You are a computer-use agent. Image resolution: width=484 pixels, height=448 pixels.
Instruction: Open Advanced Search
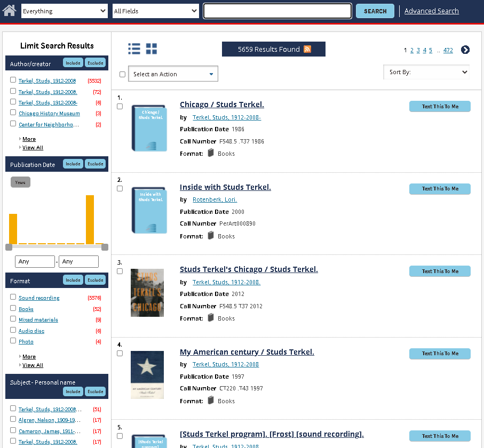431,10
